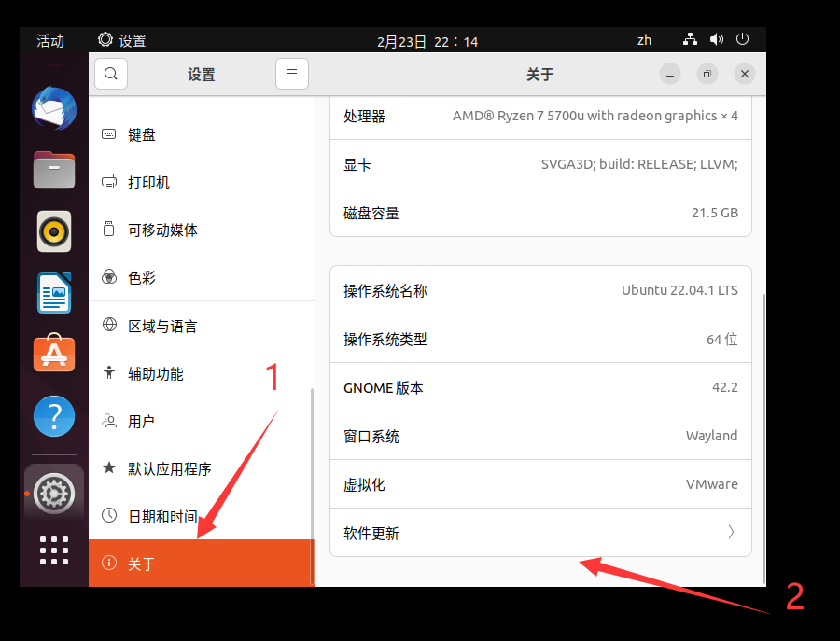The width and height of the screenshot is (840, 641).
Task: Expand 软件更新 via its chevron arrow
Action: 731,532
